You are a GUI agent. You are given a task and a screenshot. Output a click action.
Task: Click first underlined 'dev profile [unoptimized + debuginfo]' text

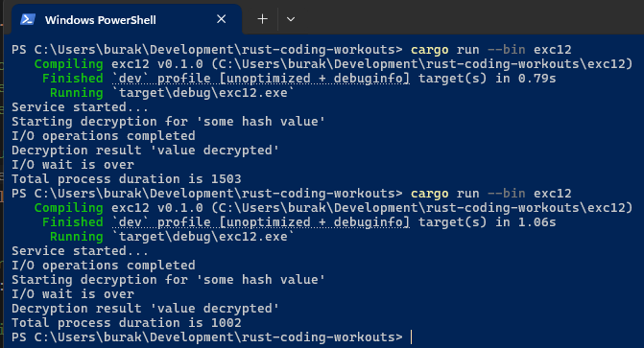261,79
